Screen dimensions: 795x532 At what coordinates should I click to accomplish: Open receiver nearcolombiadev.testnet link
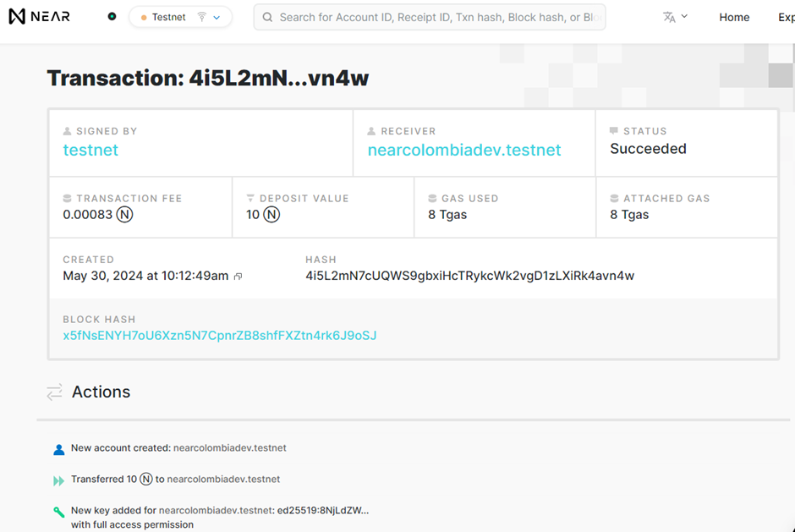(x=464, y=151)
